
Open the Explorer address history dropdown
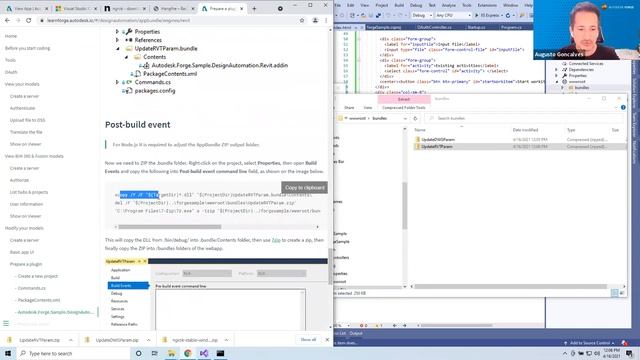pos(405,118)
